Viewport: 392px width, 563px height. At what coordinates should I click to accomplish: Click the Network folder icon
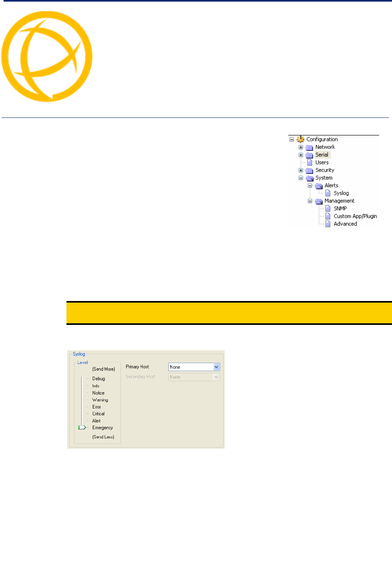310,147
